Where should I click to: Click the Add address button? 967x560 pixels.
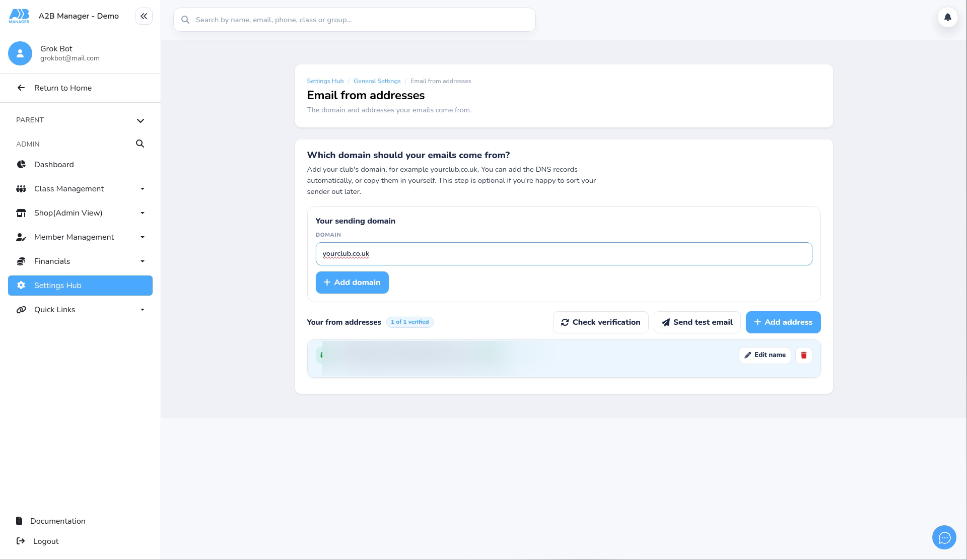783,322
